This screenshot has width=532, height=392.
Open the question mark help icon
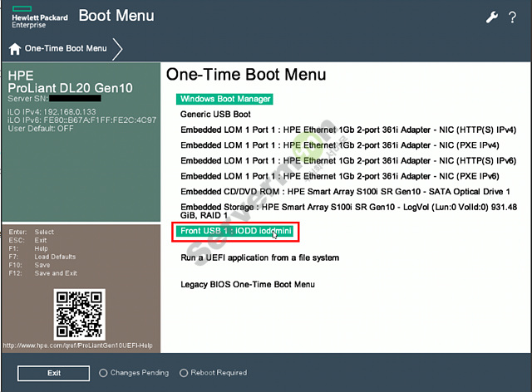point(512,17)
